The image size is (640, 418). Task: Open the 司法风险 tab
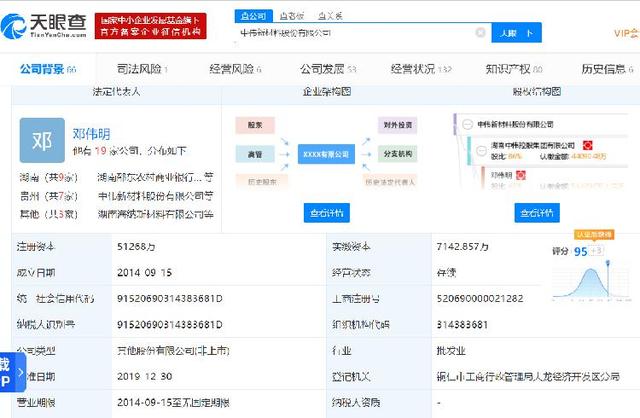click(x=142, y=69)
